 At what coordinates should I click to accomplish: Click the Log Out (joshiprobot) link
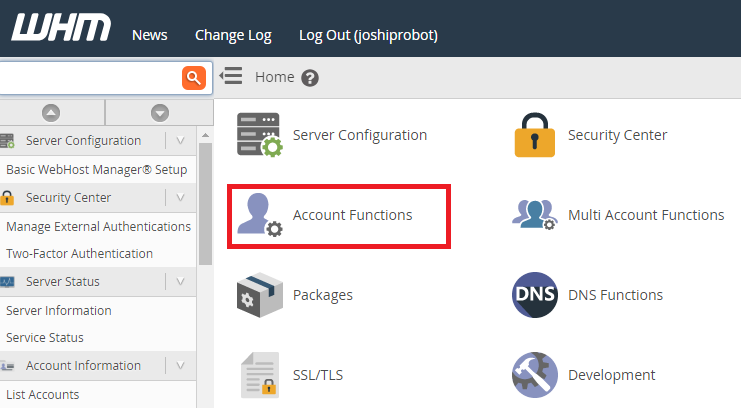pos(368,35)
